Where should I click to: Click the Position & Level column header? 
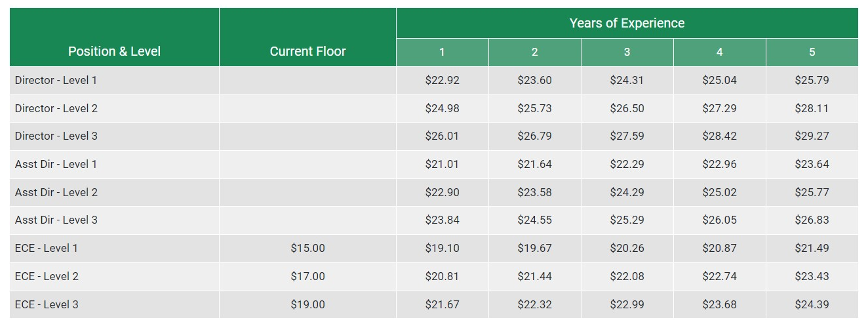114,51
